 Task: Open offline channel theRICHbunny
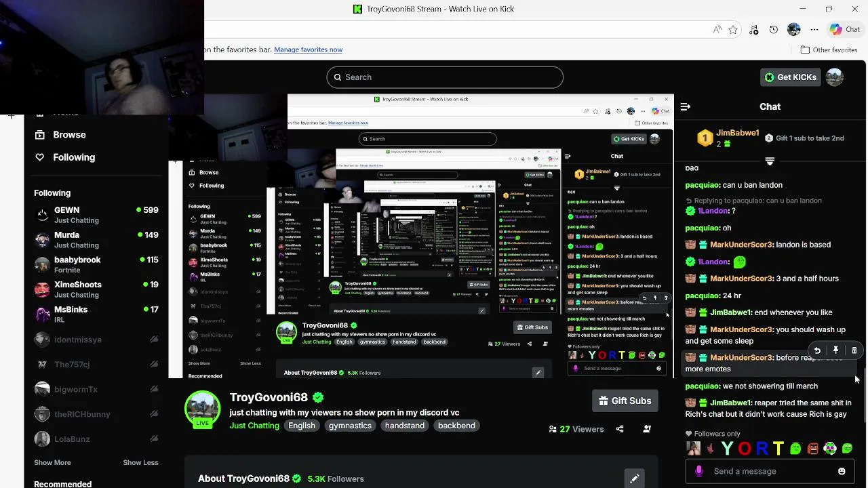[x=96, y=414]
